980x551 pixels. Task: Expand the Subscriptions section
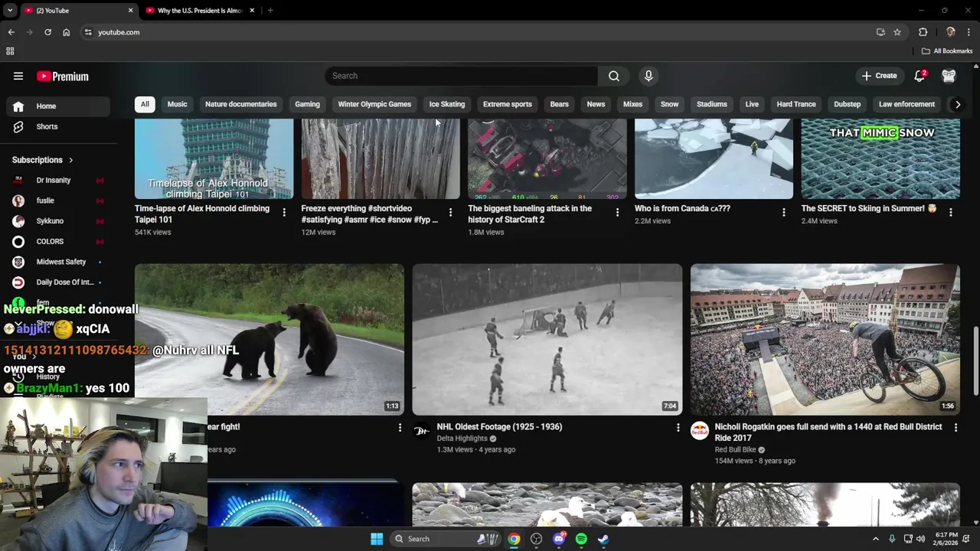pos(43,160)
